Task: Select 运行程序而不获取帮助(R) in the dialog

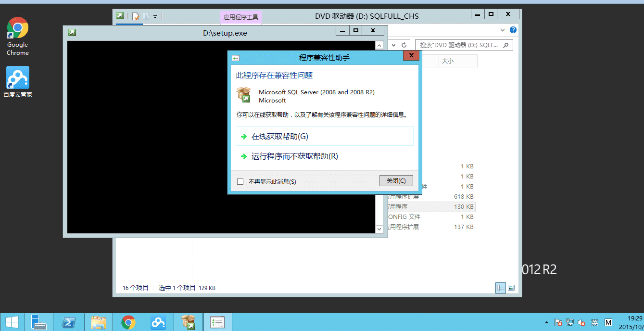Action: 294,156
